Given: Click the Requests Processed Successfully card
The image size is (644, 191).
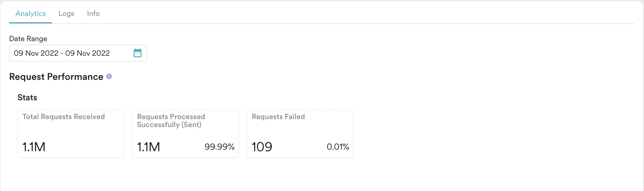Looking at the screenshot, I should [x=185, y=133].
